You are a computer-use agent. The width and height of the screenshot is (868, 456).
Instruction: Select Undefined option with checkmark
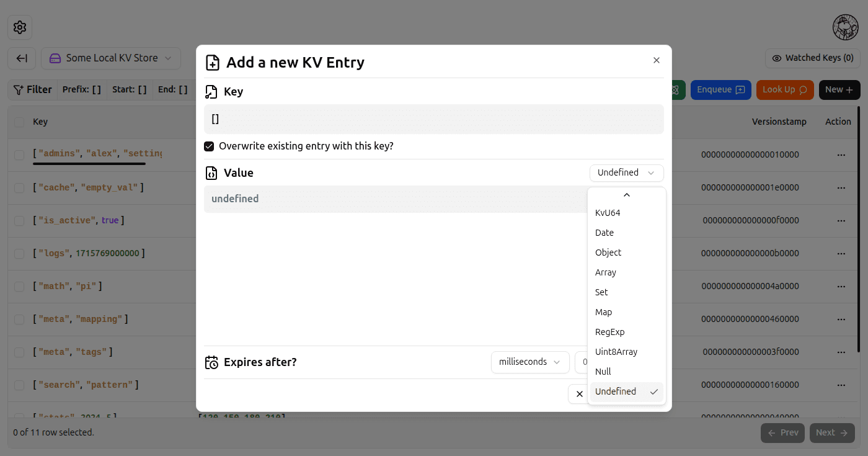point(626,391)
